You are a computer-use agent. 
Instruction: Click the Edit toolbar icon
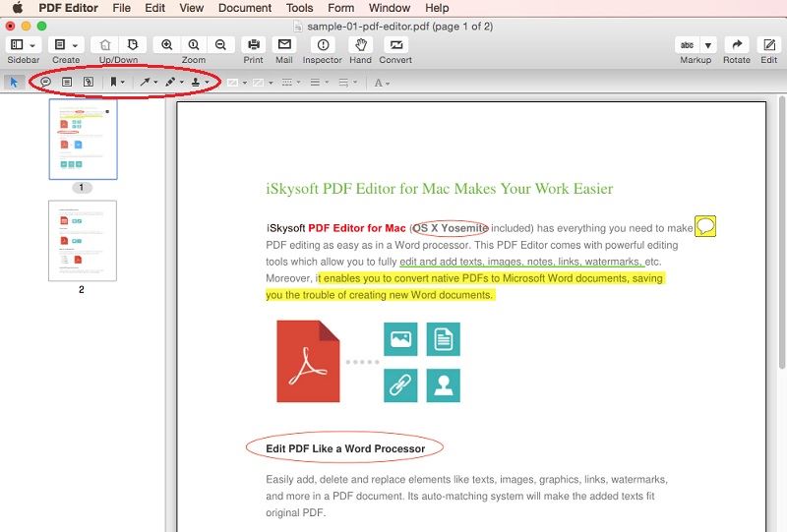point(769,44)
